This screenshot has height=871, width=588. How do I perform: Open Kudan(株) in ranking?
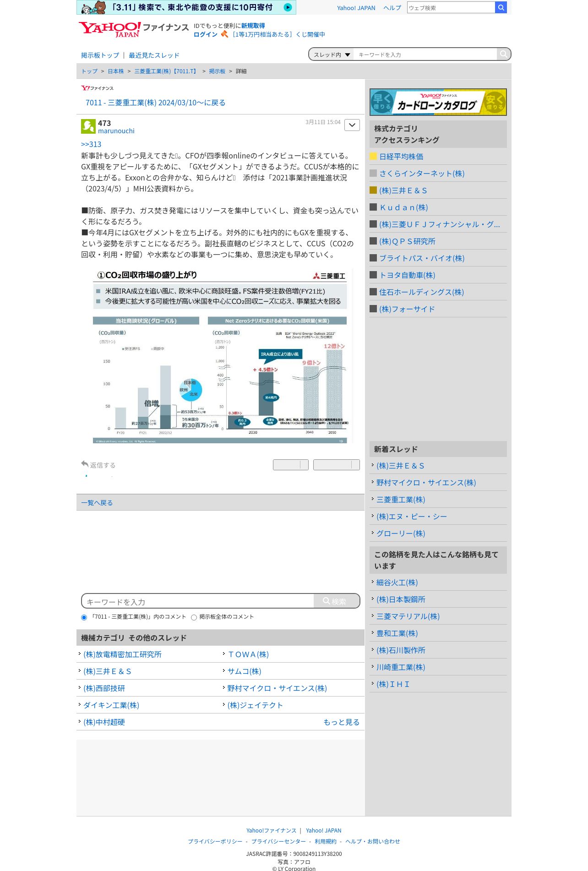pos(403,207)
